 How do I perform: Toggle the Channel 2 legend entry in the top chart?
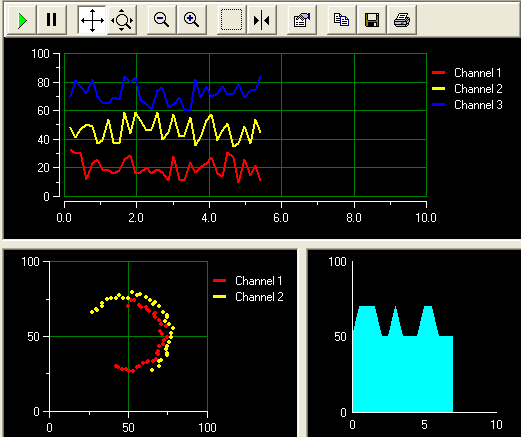pos(467,89)
